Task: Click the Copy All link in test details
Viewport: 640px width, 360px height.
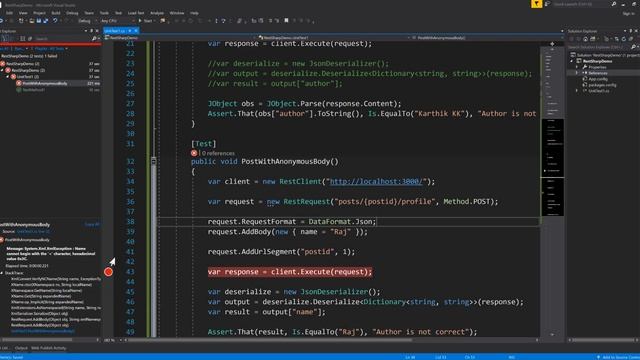Action: [x=92, y=224]
